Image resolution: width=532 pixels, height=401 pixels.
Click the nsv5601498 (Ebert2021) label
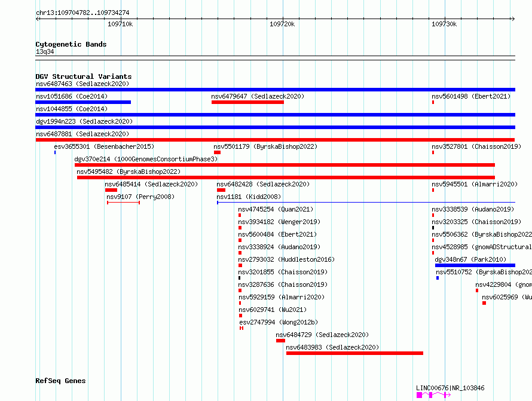pos(471,96)
